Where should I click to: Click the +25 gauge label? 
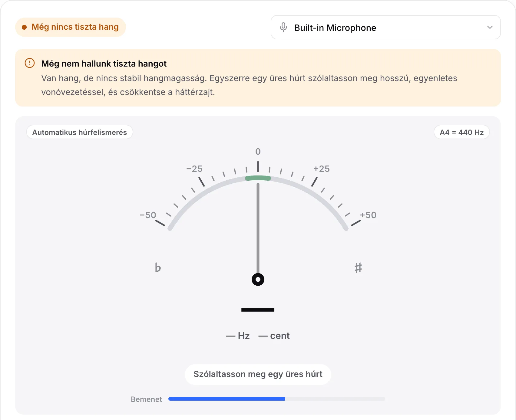pos(322,169)
